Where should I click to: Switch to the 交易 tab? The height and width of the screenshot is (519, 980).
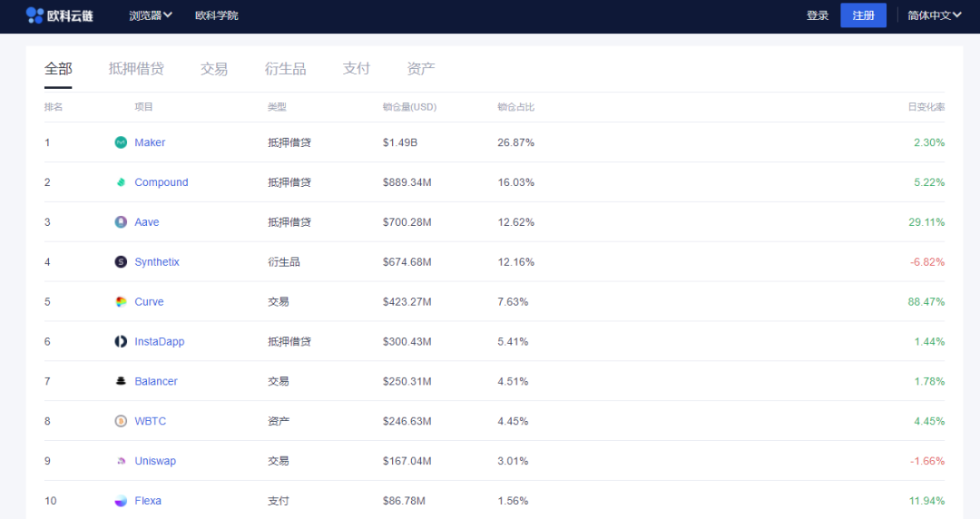214,69
